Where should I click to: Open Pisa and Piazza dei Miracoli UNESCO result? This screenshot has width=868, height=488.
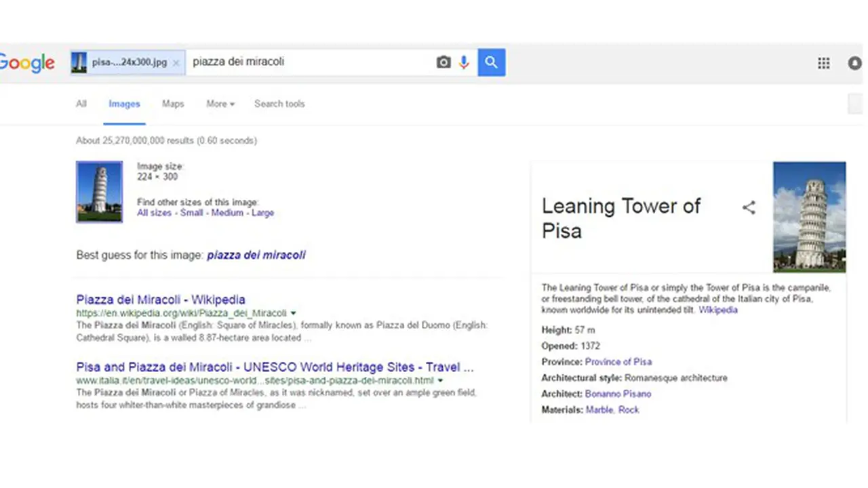pos(275,367)
